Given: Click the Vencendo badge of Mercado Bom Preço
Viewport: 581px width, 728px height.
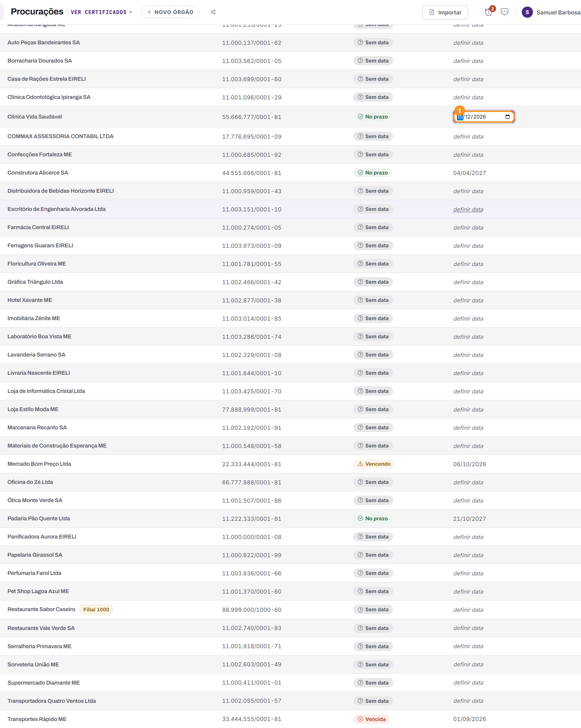Looking at the screenshot, I should coord(374,464).
